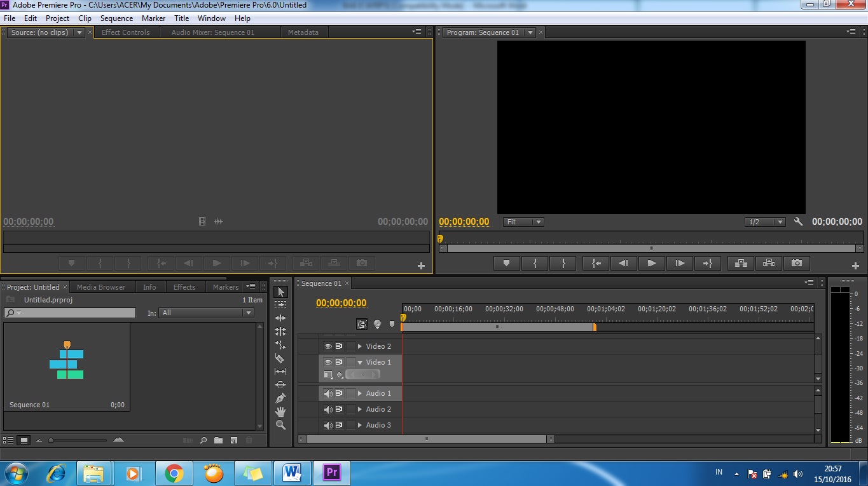
Task: Open Button Editor plus in Program monitor
Action: 855,266
